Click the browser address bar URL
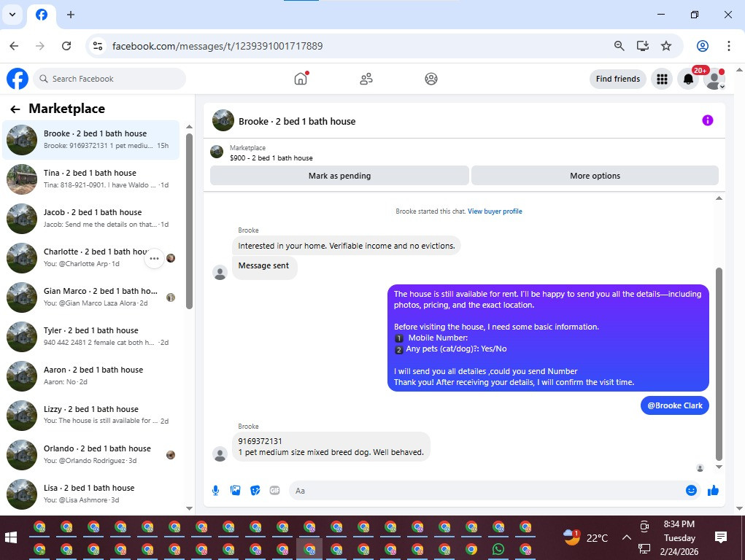745x560 pixels. 217,46
